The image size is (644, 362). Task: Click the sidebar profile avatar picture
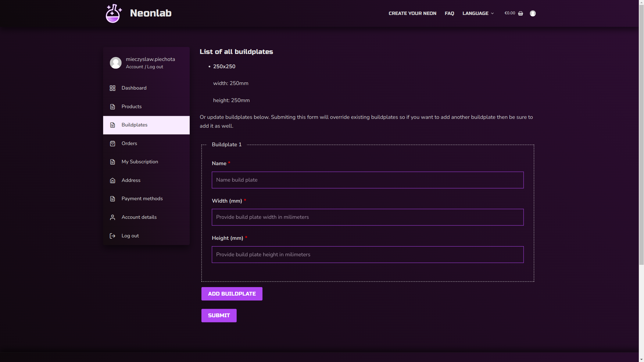click(116, 63)
